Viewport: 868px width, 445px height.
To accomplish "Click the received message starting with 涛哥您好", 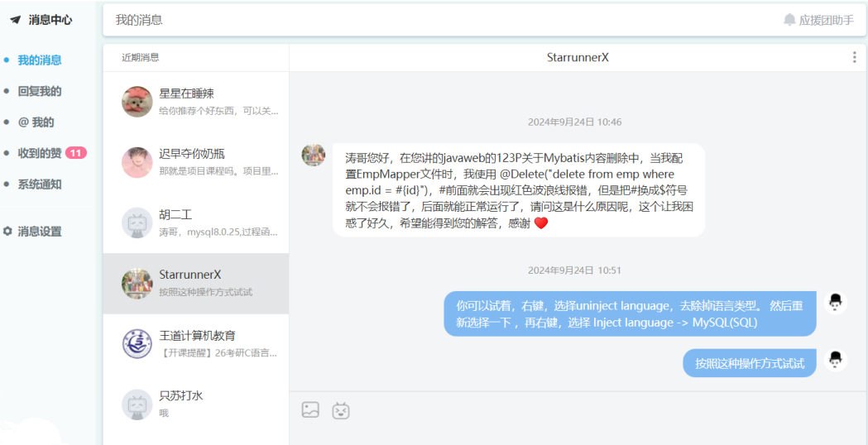I will (519, 190).
